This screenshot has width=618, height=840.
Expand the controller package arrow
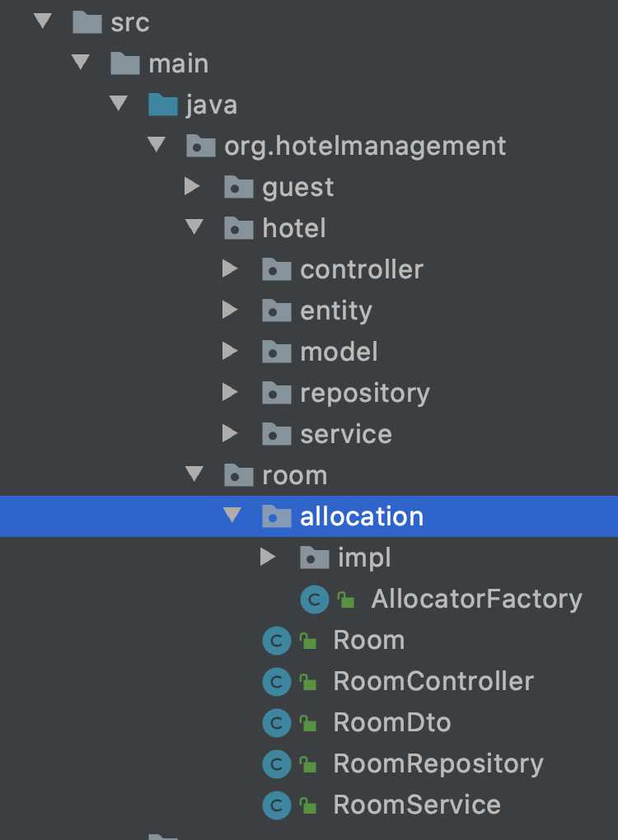(230, 268)
